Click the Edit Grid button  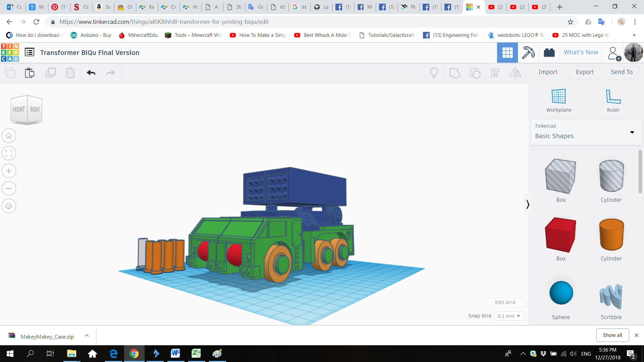[x=505, y=302]
